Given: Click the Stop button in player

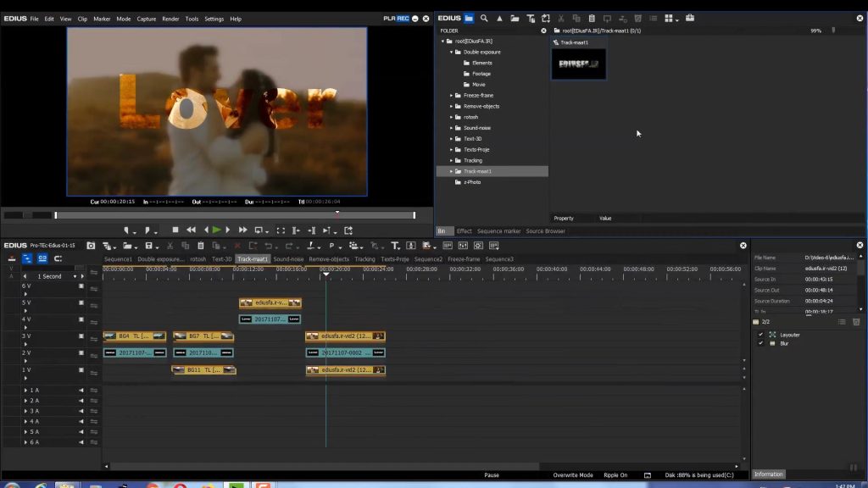Looking at the screenshot, I should 175,230.
